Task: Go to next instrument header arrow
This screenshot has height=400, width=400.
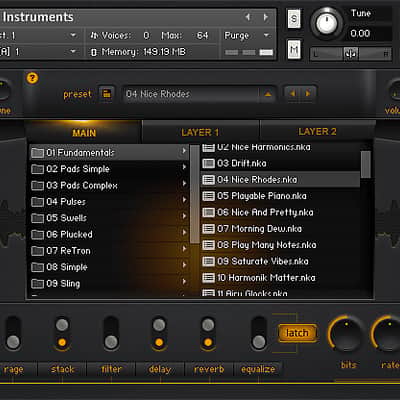Action: pos(265,17)
